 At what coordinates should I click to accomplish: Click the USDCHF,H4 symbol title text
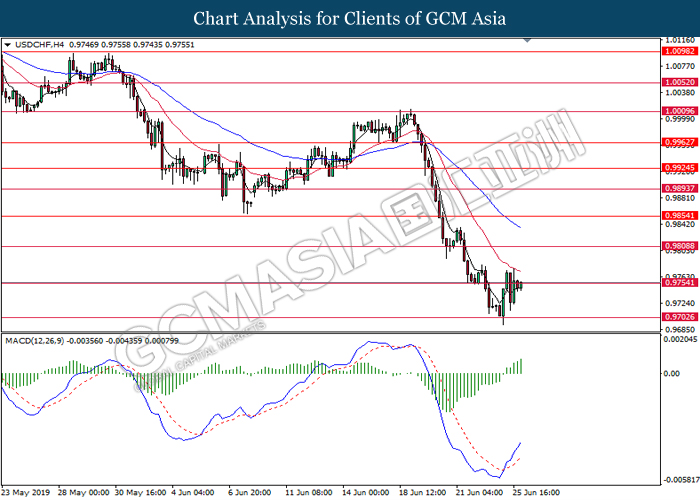point(39,45)
